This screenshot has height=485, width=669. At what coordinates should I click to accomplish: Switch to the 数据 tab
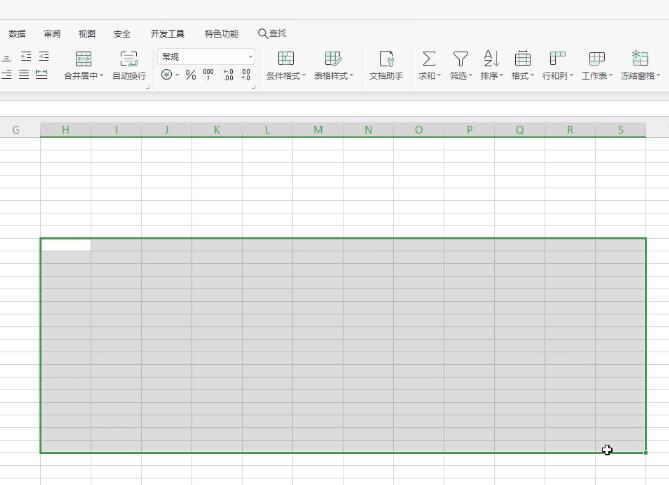[17, 34]
